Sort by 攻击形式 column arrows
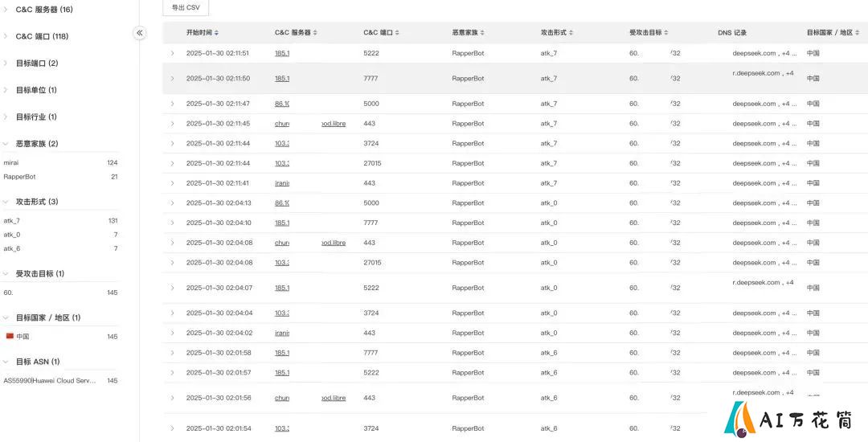Screen dimensions: 868x442 (571, 33)
